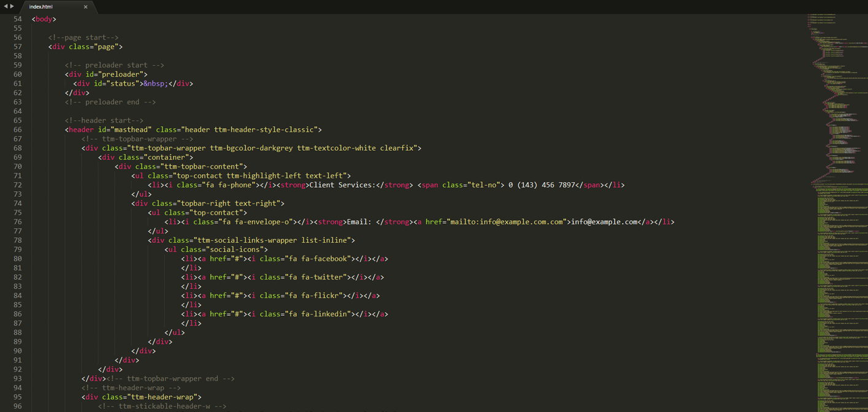Click line number 72 in the gutter

[18, 185]
